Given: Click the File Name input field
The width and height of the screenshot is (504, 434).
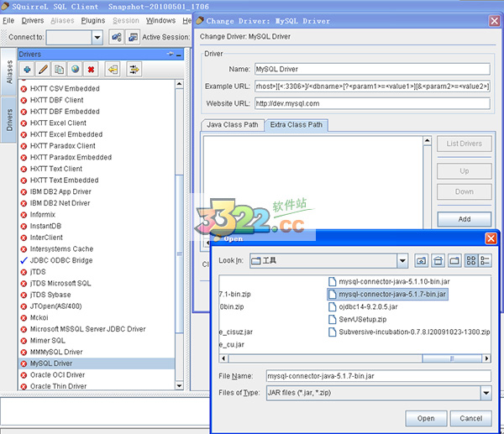Looking at the screenshot, I should point(379,376).
